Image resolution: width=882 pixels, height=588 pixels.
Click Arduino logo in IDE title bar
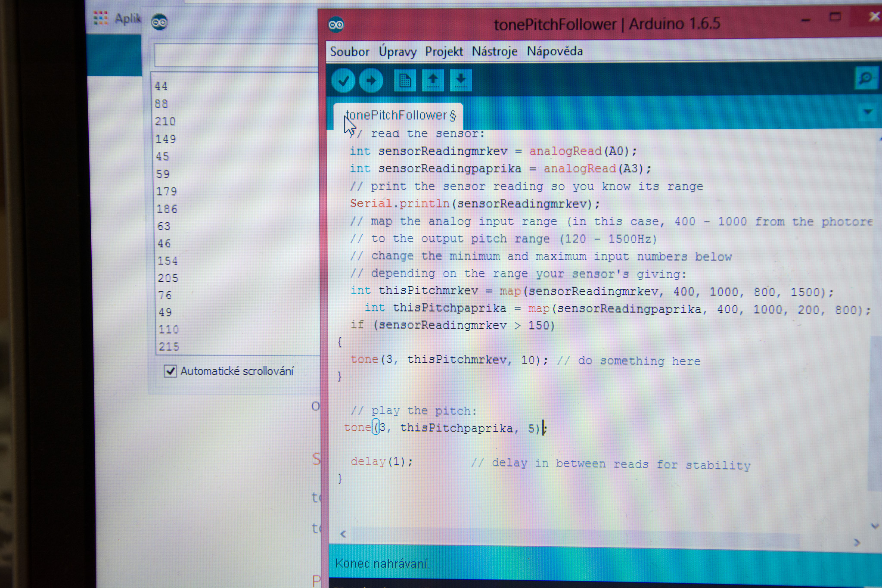tap(336, 25)
